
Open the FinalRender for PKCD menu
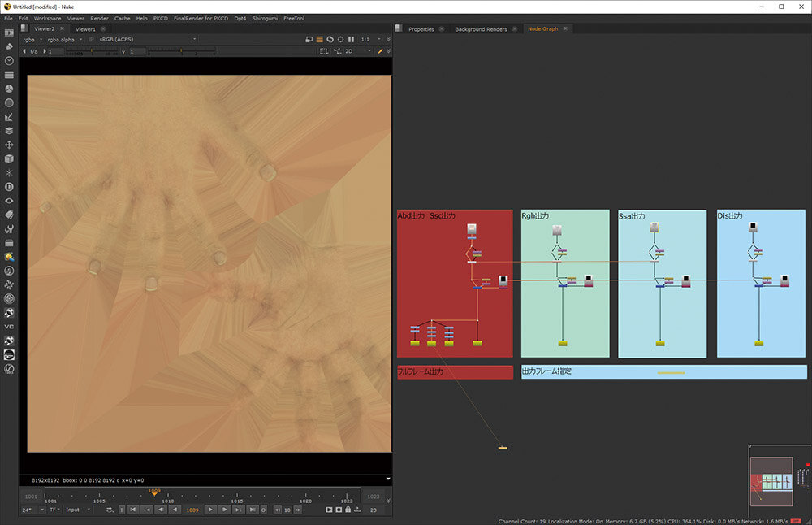pyautogui.click(x=201, y=18)
